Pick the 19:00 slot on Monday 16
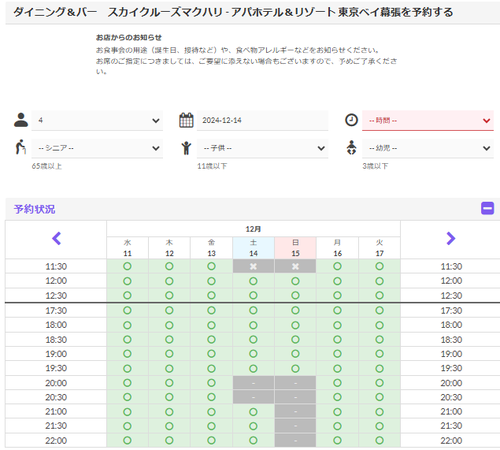 (337, 354)
